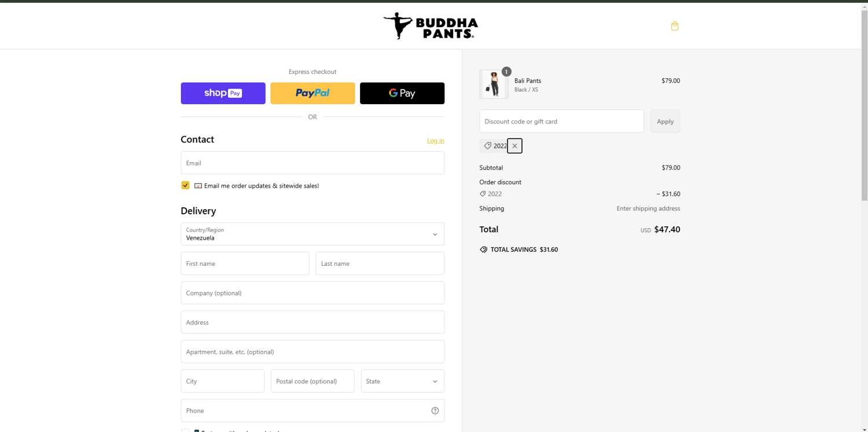This screenshot has width=868, height=432.
Task: Click the Express checkout heading text
Action: click(312, 72)
